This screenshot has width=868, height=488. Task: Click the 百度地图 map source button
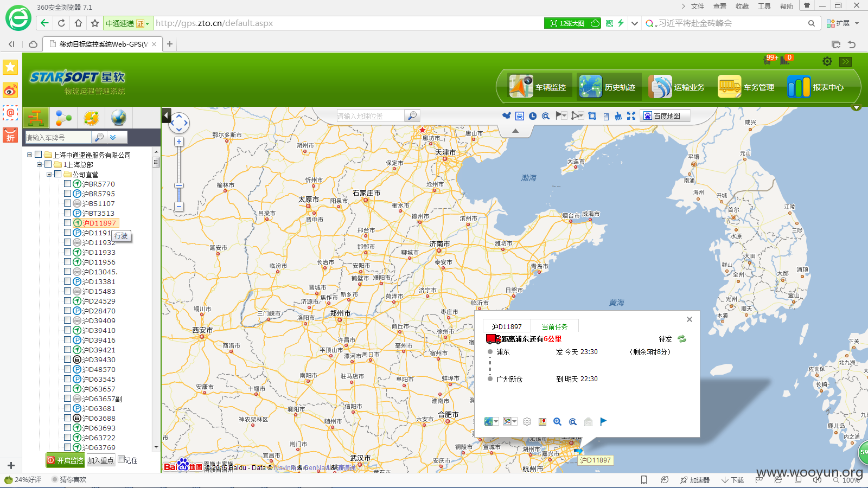coord(665,115)
